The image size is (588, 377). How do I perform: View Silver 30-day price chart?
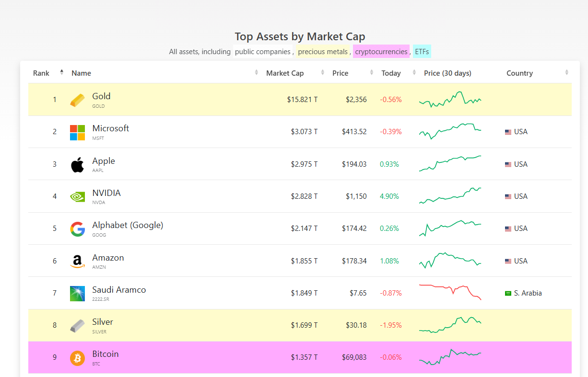450,325
